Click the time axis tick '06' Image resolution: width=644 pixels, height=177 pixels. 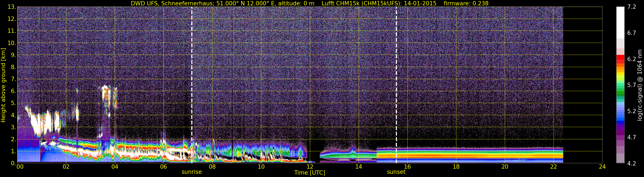(164, 167)
